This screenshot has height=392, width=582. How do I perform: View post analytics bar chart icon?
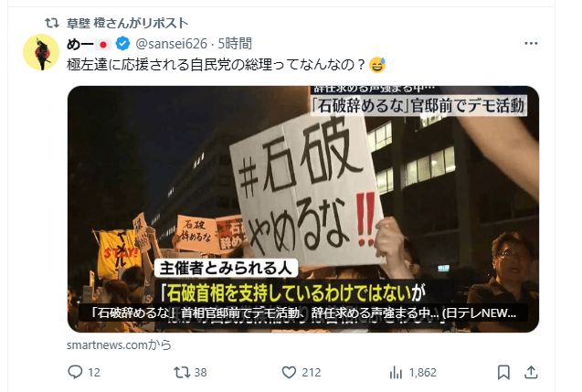[x=396, y=372]
